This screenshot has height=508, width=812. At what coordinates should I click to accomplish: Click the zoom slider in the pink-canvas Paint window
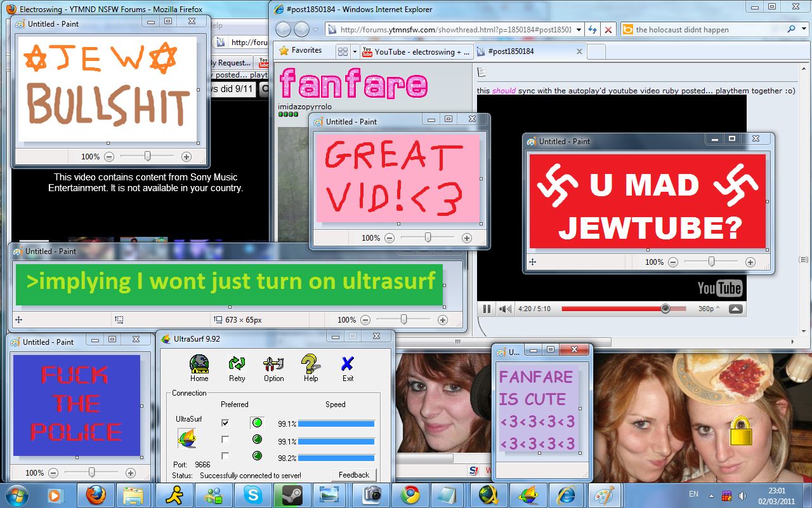[x=428, y=237]
